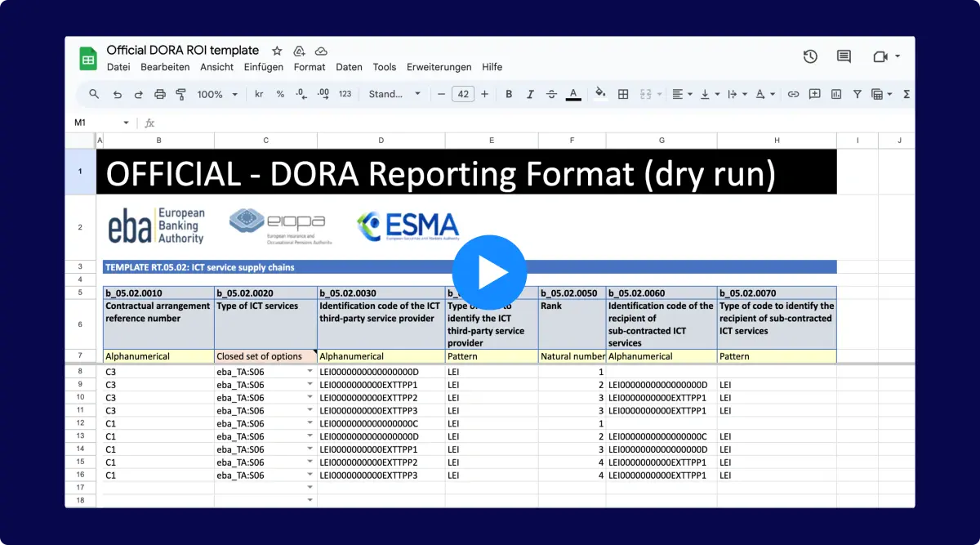Screen dimensions: 980x545
Task: Expand dropdown arrow in cell C8 eba_TA:S06
Action: (310, 372)
